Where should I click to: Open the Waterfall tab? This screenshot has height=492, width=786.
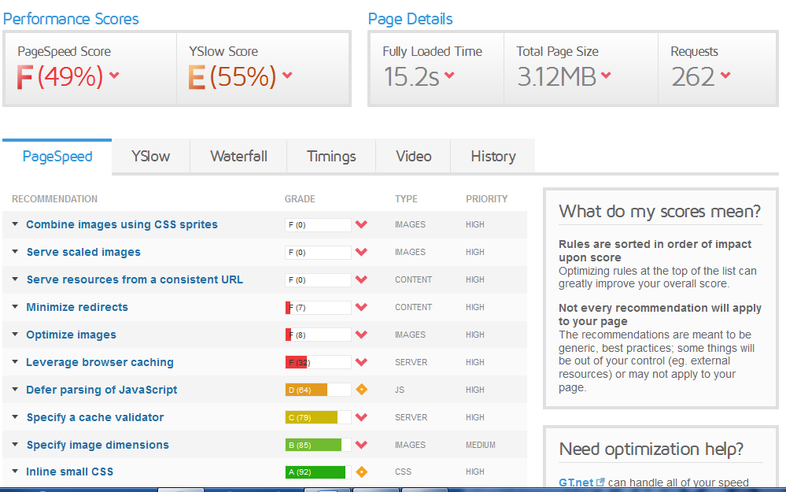tap(238, 156)
